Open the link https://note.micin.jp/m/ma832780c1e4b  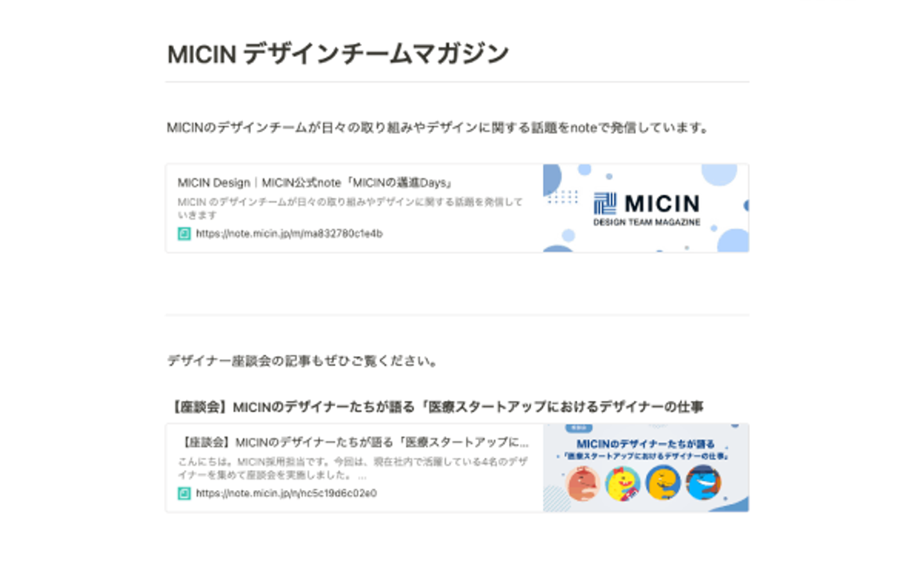(289, 234)
